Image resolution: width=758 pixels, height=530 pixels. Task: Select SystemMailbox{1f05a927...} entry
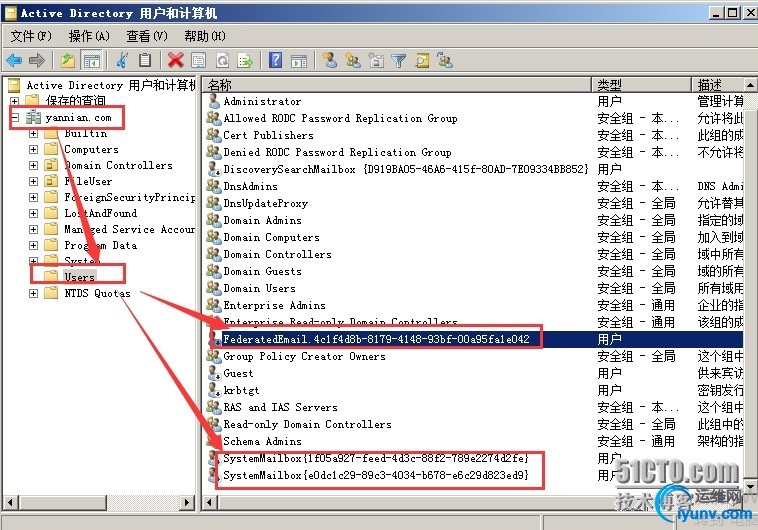pyautogui.click(x=376, y=458)
